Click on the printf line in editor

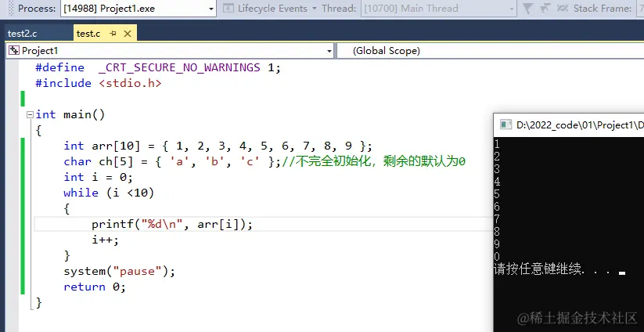[x=172, y=225]
